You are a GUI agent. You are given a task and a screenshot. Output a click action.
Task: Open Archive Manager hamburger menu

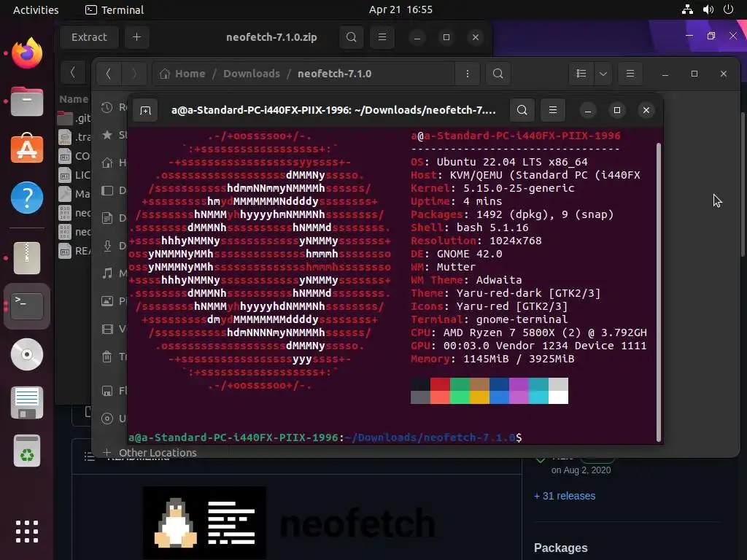pyautogui.click(x=382, y=37)
